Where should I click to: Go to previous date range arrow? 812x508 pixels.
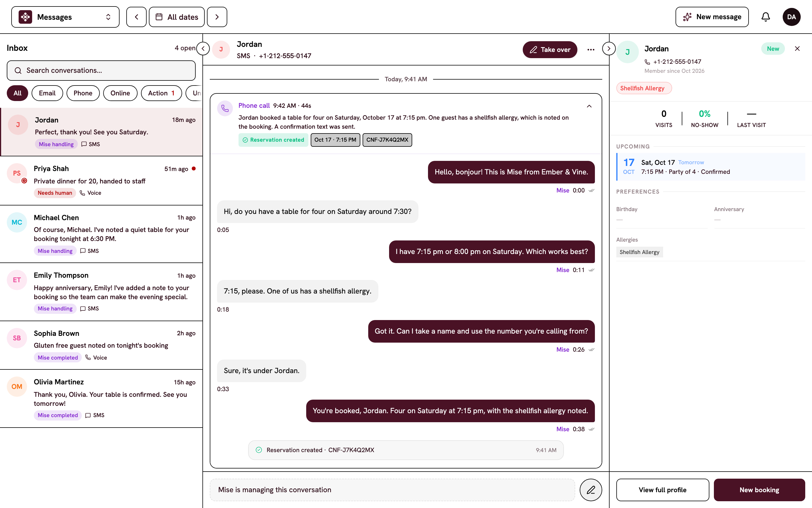point(136,17)
